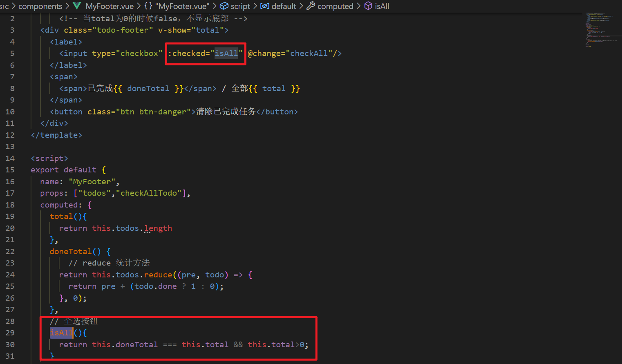Click line number 29 in the gutter

click(10, 333)
